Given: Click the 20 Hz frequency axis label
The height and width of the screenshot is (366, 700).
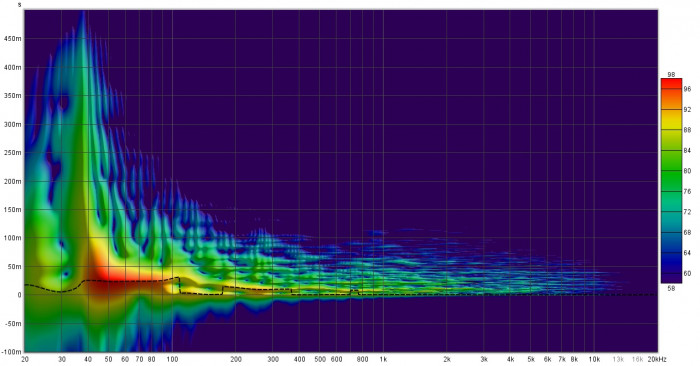Looking at the screenshot, I should coord(25,359).
